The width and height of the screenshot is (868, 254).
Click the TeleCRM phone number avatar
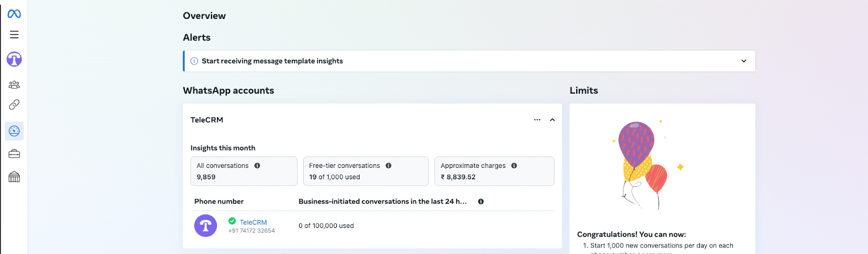206,226
